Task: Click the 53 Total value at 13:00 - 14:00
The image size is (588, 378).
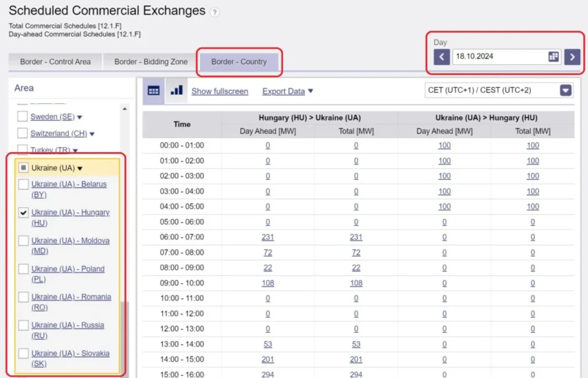Action: pos(356,344)
